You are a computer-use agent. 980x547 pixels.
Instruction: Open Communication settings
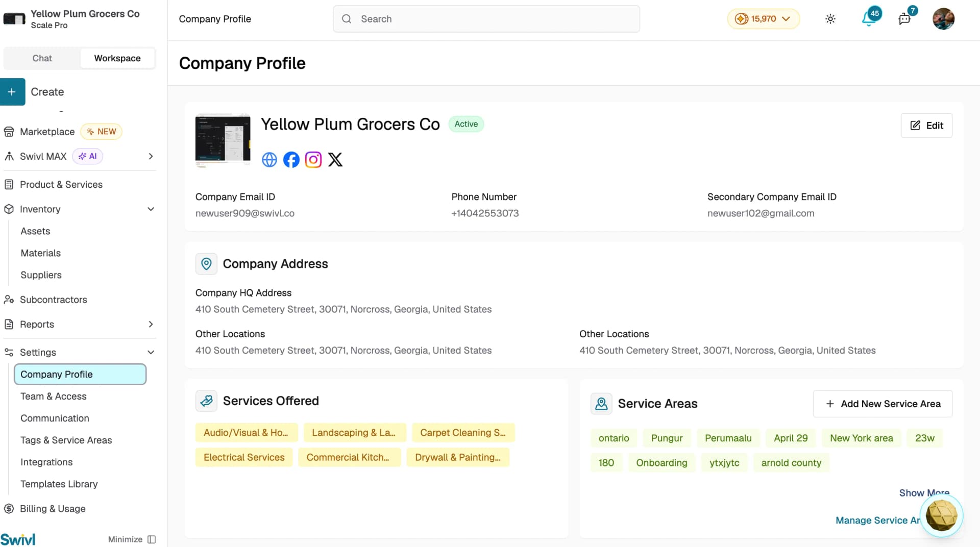click(55, 418)
